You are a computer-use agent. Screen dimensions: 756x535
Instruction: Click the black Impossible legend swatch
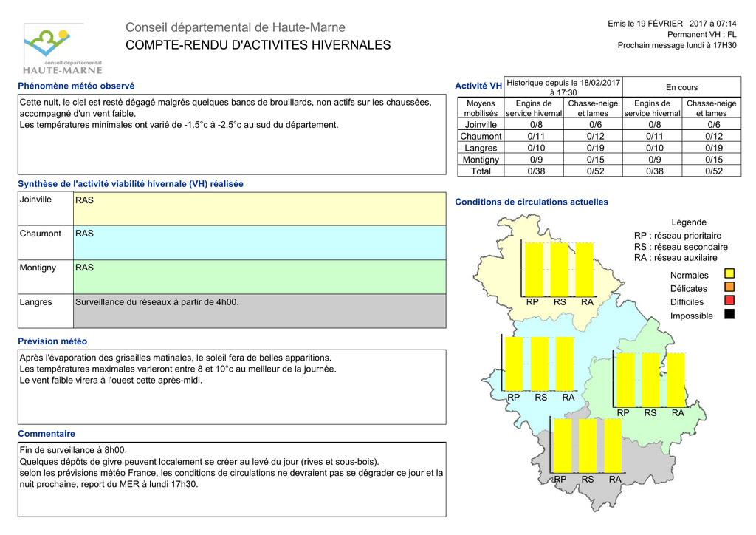[x=729, y=315]
